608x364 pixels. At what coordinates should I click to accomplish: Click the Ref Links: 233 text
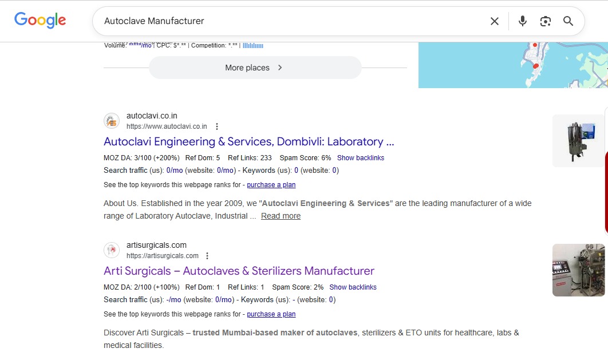tap(250, 158)
